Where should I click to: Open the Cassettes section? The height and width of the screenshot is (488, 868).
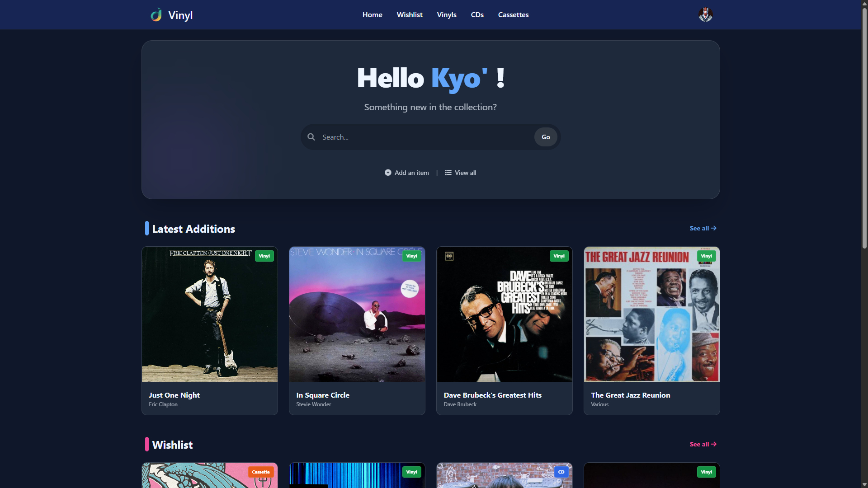pyautogui.click(x=513, y=15)
